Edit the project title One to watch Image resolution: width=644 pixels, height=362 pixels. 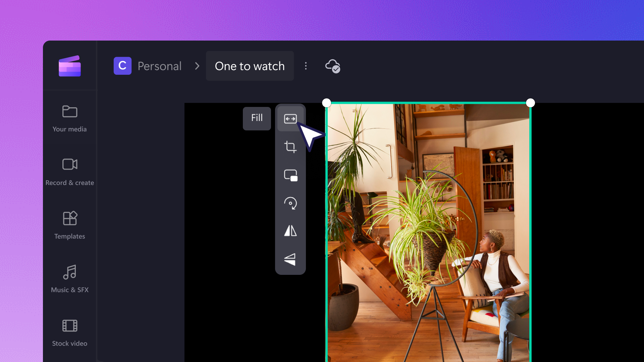click(250, 66)
